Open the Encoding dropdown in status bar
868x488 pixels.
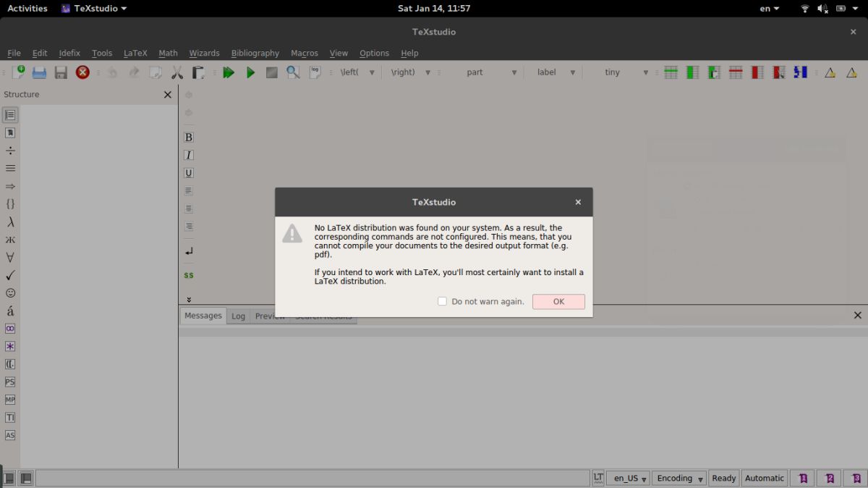pyautogui.click(x=680, y=478)
